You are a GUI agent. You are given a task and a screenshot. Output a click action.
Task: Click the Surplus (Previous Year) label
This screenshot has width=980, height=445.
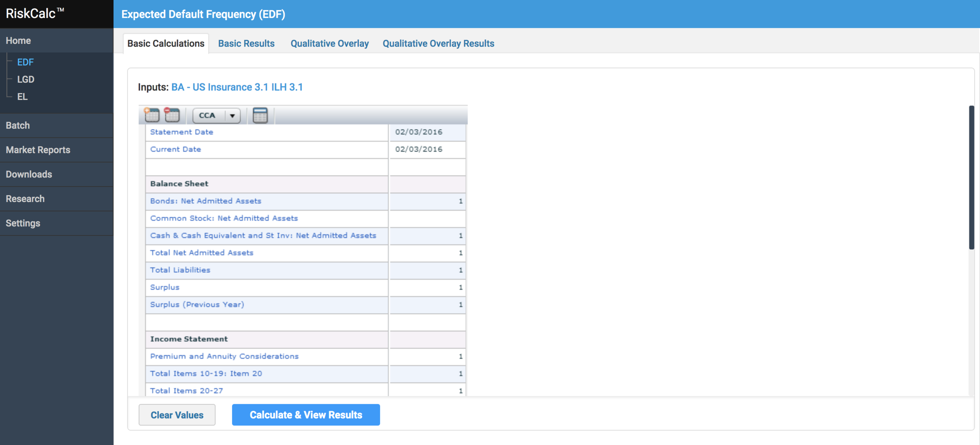pyautogui.click(x=197, y=305)
